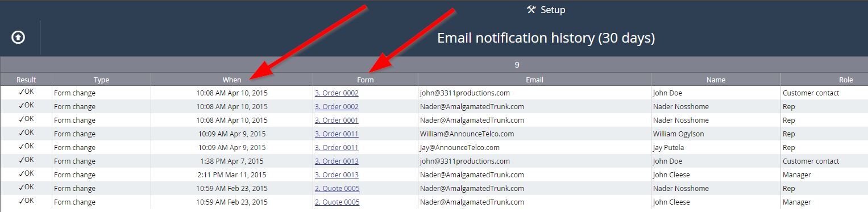Sort by the When column header
Screen dimensions: 868x212
[232, 80]
